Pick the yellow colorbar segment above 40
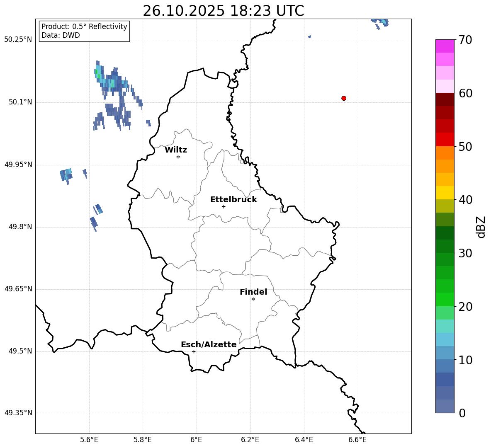Image resolution: width=491 pixels, height=448 pixels. pyautogui.click(x=445, y=193)
